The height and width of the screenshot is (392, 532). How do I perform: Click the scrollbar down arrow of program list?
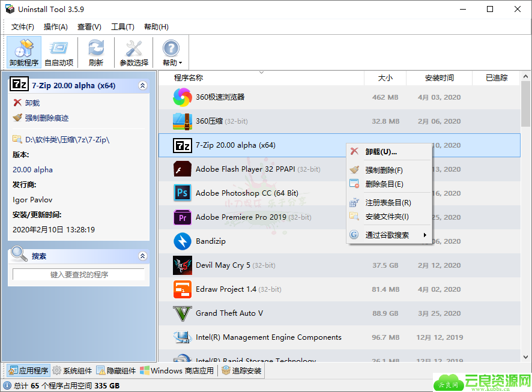click(525, 357)
